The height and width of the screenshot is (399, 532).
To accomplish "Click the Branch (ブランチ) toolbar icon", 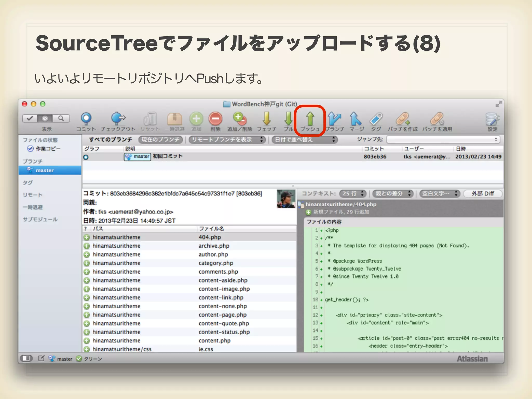I will 334,119.
